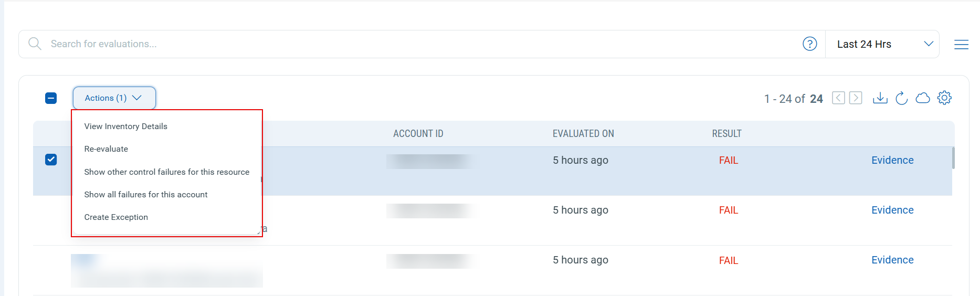The image size is (980, 296).
Task: Open table settings gear
Action: tap(944, 98)
